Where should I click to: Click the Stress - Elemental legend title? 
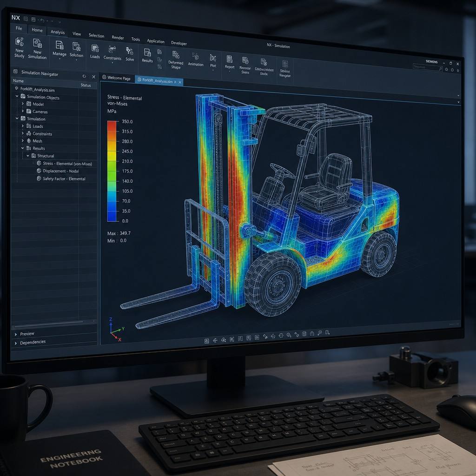[125, 98]
